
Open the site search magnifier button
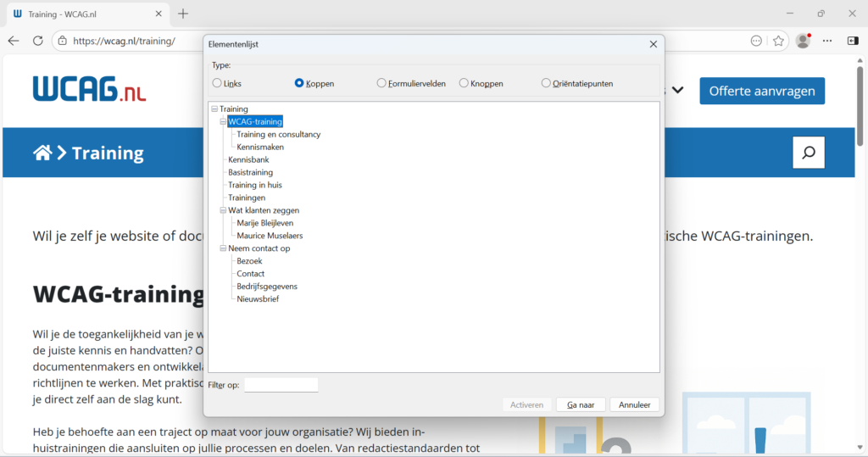tap(809, 153)
